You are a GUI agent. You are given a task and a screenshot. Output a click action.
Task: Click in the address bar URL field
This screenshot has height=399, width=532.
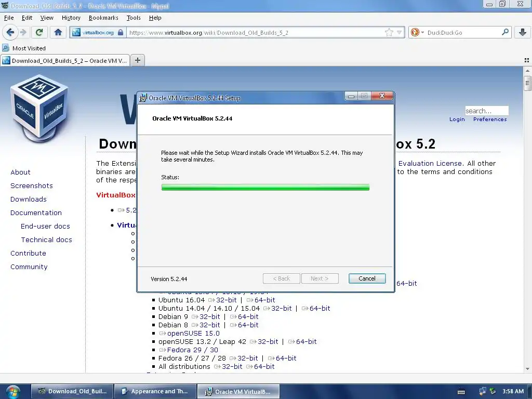[256, 33]
